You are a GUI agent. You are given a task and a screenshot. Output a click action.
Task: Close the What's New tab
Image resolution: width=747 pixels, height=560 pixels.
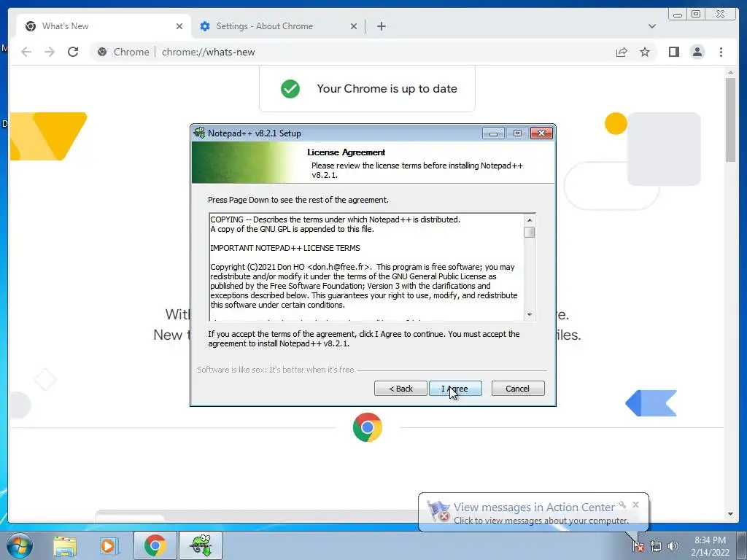point(179,26)
